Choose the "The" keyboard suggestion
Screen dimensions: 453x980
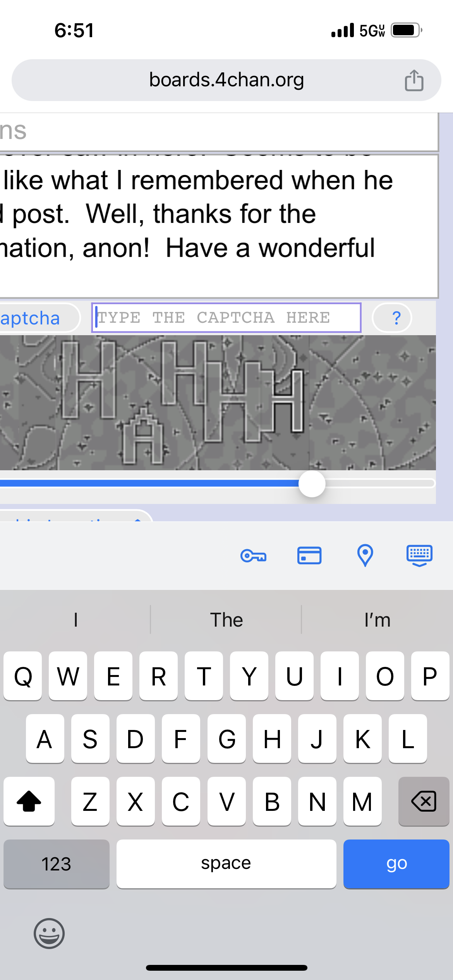pos(226,620)
